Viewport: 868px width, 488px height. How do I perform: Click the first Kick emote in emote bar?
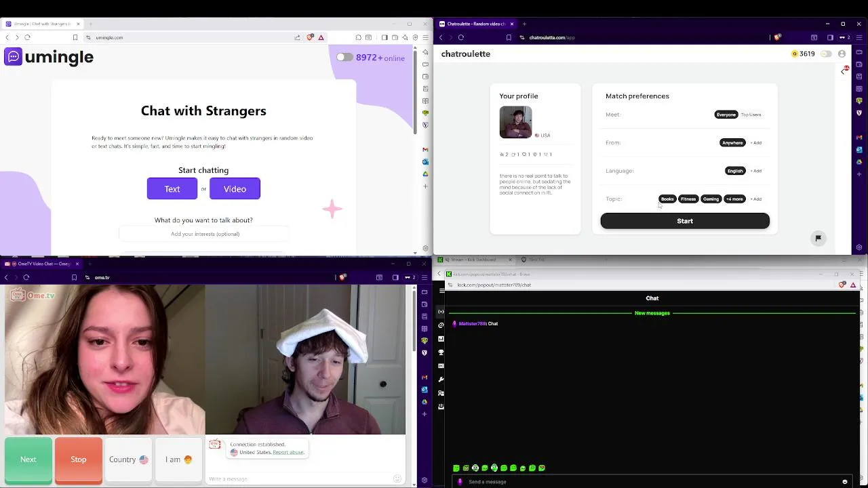pos(456,468)
